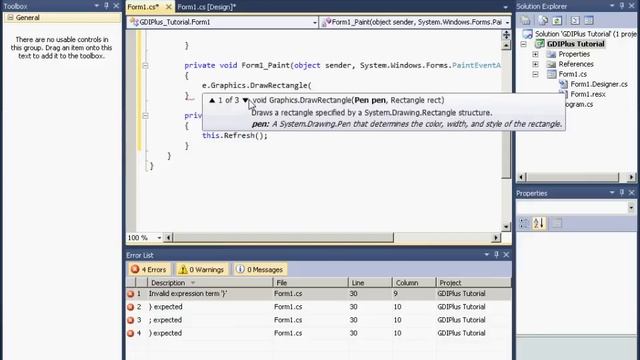Open the 100 % zoom dropdown

(159, 238)
